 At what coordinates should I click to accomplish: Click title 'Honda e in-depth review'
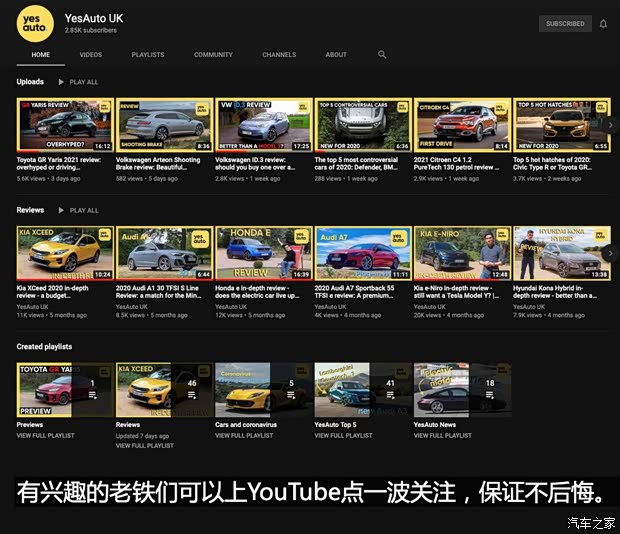257,292
